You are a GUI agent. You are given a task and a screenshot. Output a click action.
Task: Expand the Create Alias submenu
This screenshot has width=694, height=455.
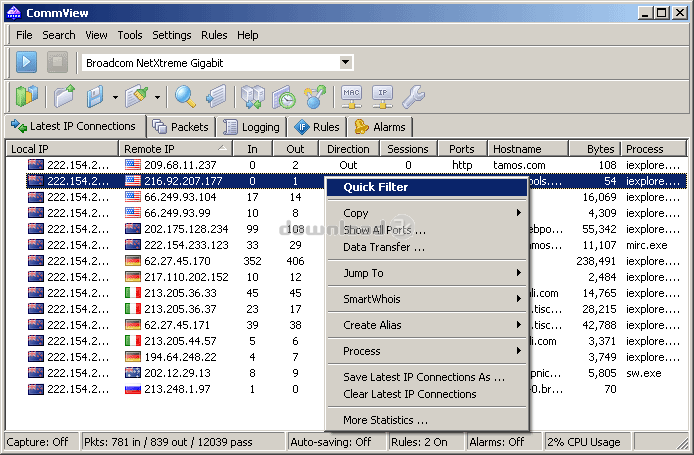(427, 325)
